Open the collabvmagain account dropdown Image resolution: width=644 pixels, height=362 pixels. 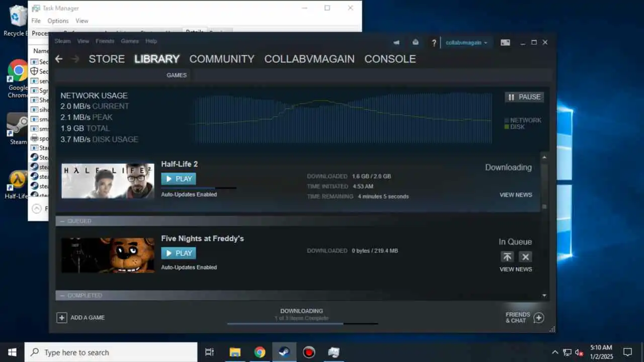466,43
